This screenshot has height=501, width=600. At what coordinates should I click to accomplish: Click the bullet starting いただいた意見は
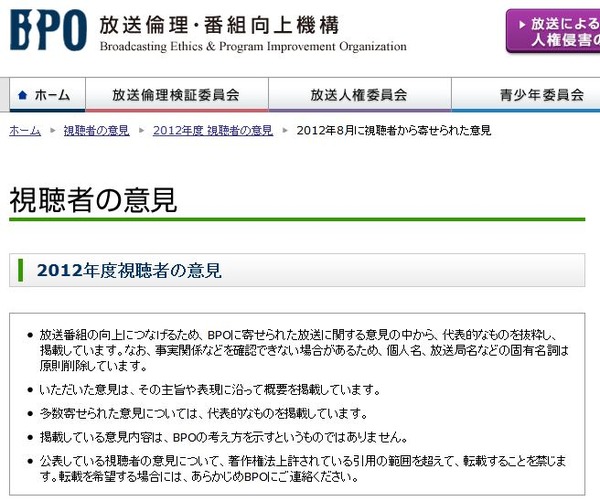tap(210, 390)
